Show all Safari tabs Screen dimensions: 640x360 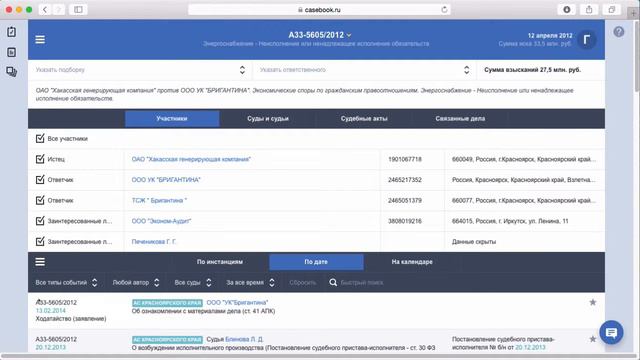pos(611,9)
